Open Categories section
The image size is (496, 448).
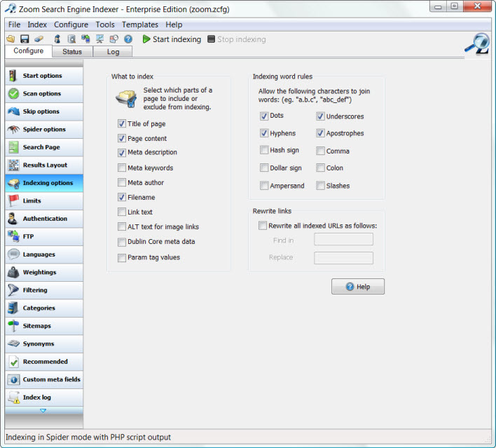click(x=44, y=308)
